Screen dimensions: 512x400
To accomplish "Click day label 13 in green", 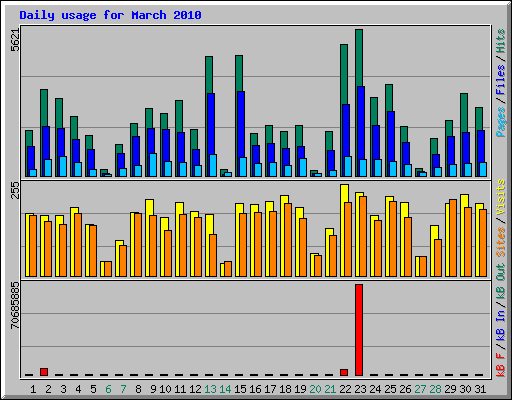I will (211, 389).
